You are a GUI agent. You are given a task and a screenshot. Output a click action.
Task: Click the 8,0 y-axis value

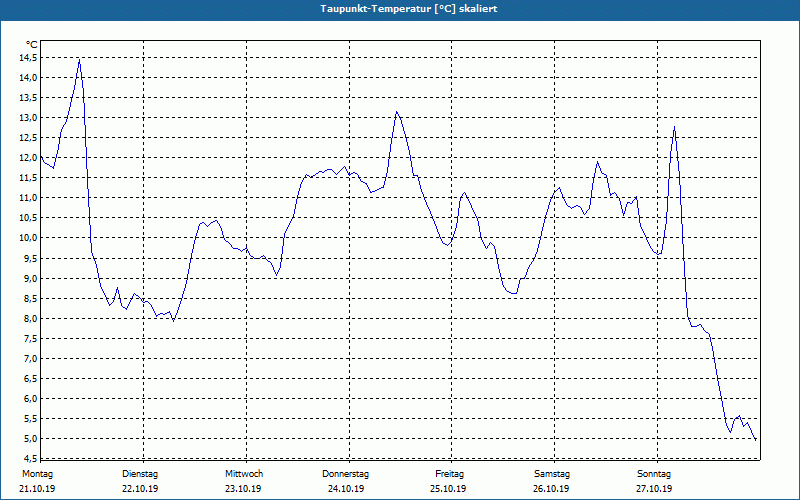point(31,318)
